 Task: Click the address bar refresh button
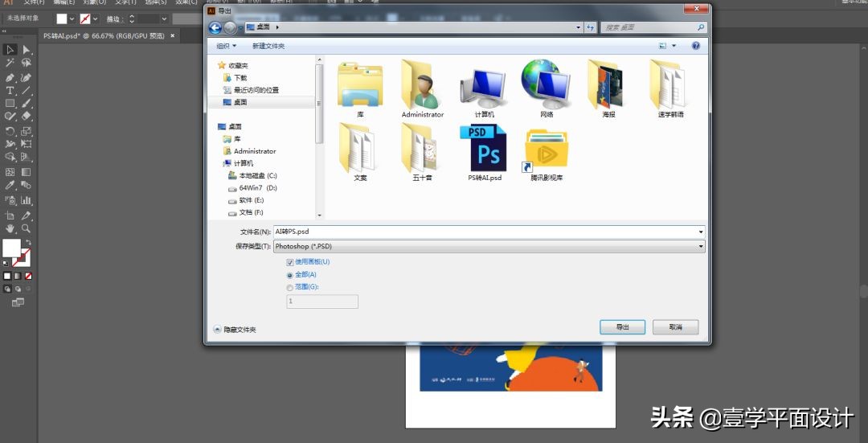591,27
